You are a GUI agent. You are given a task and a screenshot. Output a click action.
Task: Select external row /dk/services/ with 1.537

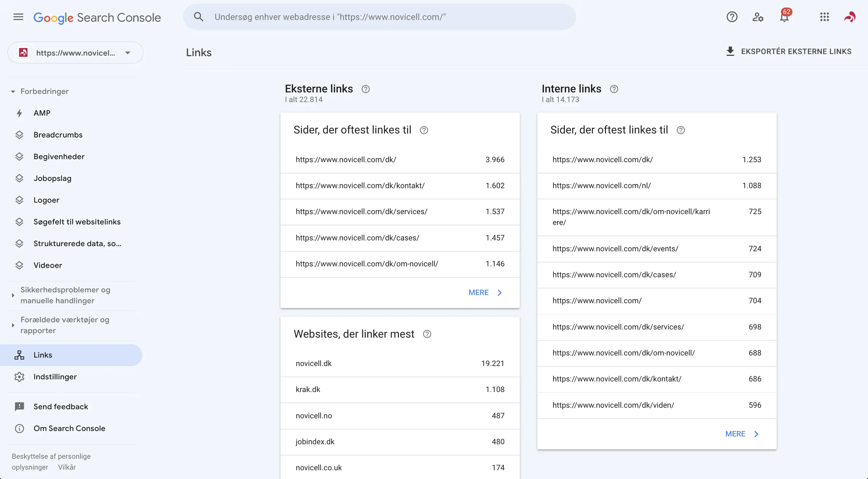click(x=400, y=212)
